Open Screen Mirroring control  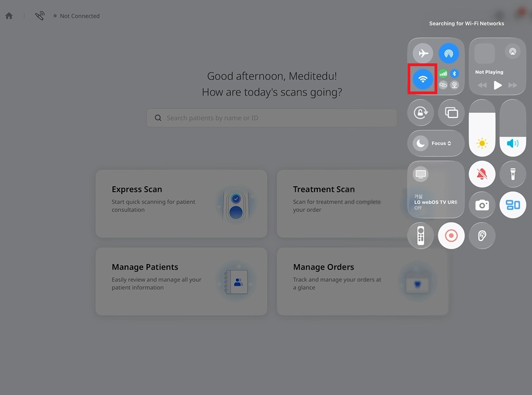point(451,113)
